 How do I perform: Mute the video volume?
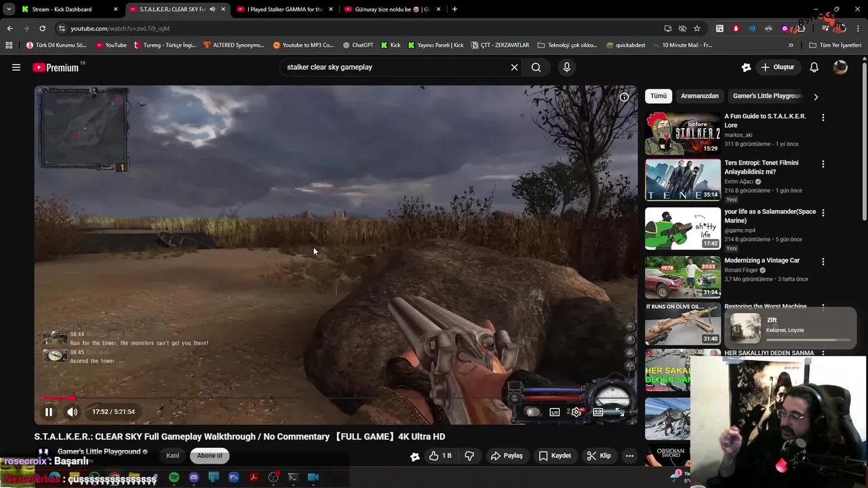[x=72, y=411]
